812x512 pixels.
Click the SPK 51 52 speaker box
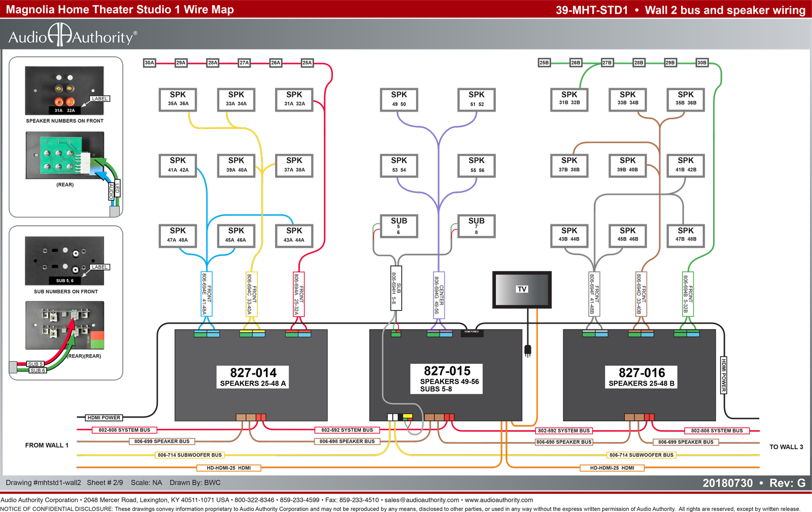coord(477,100)
